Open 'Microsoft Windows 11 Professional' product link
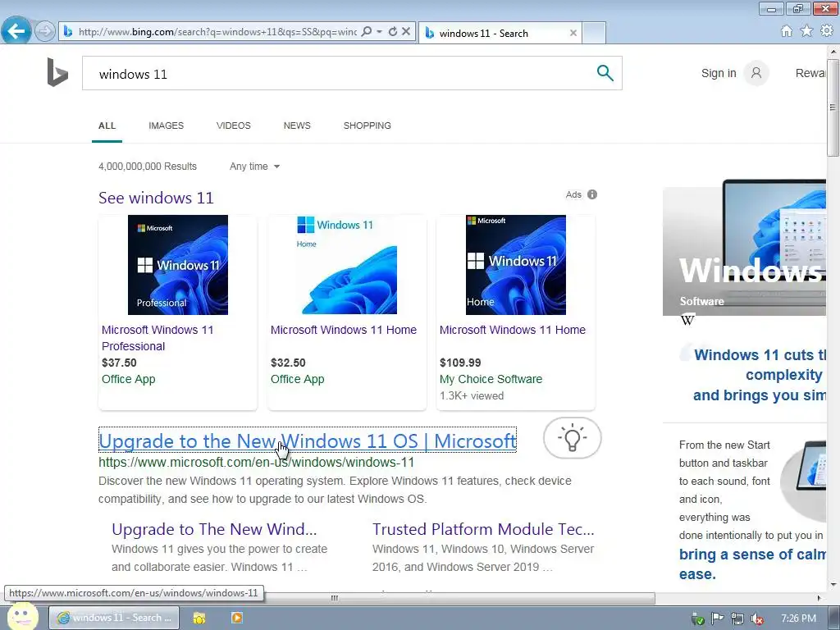 [157, 338]
